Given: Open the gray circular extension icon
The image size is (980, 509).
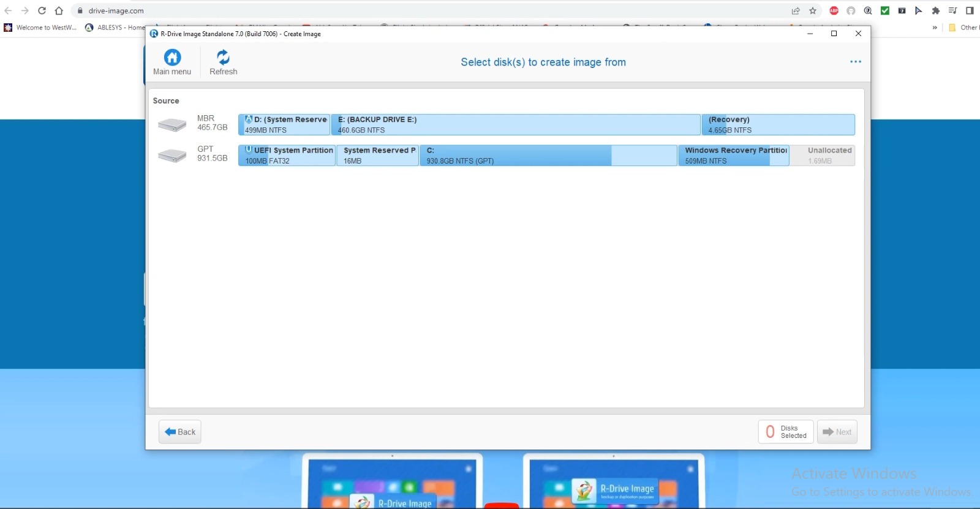Looking at the screenshot, I should (x=851, y=10).
